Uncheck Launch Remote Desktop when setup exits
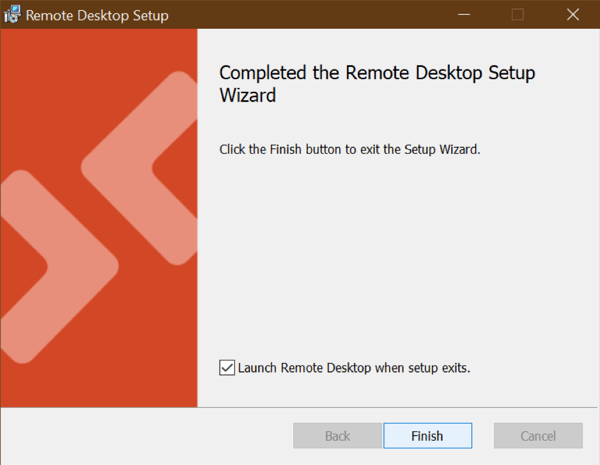The width and height of the screenshot is (600, 465). tap(226, 367)
